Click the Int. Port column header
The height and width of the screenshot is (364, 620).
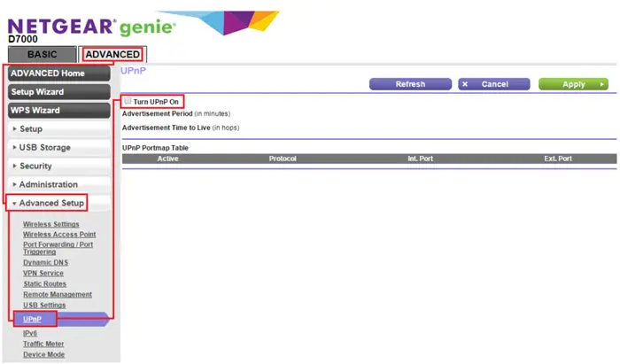click(421, 159)
